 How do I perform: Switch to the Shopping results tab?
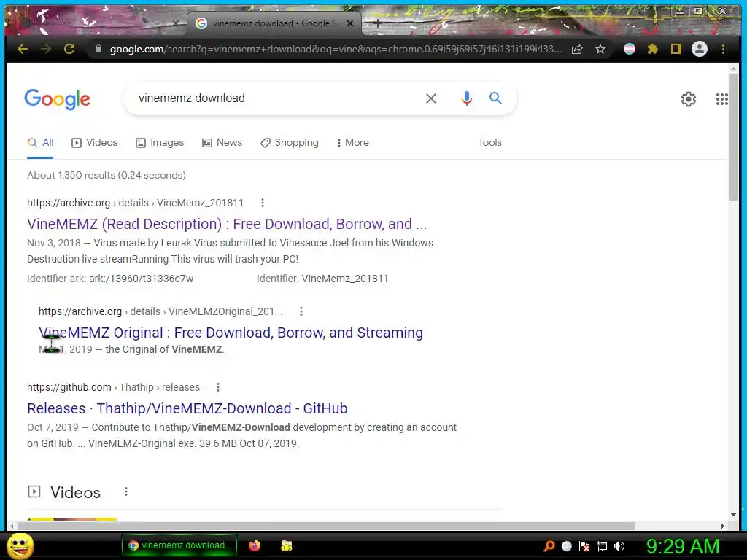290,143
